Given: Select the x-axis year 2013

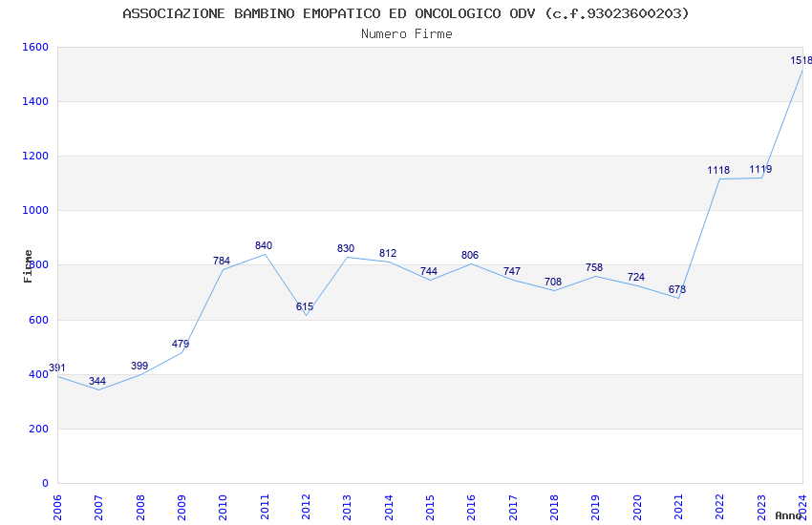Looking at the screenshot, I should click(347, 508).
